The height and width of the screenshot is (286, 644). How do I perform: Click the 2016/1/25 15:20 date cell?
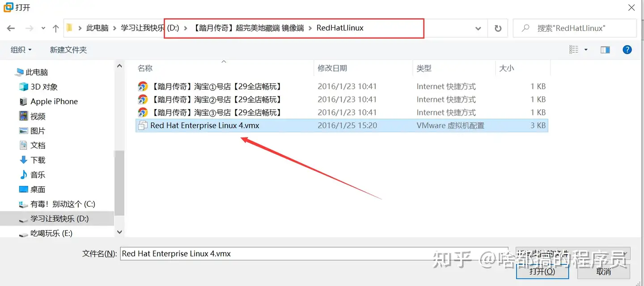(x=347, y=126)
